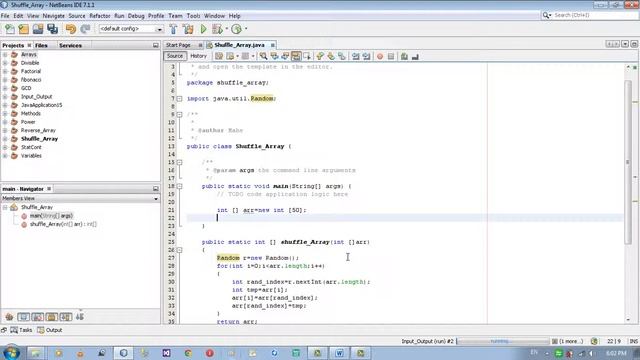Collapse code fold at line 26

(179, 250)
